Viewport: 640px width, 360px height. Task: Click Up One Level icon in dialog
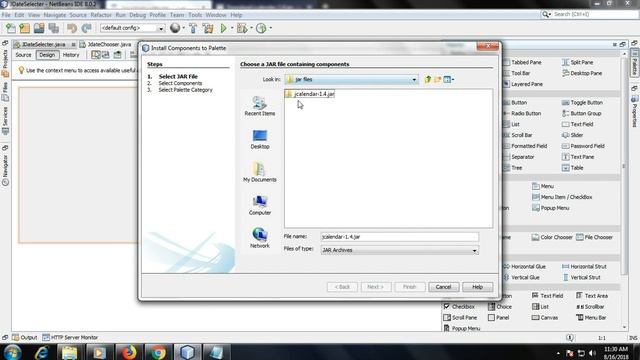coord(427,79)
